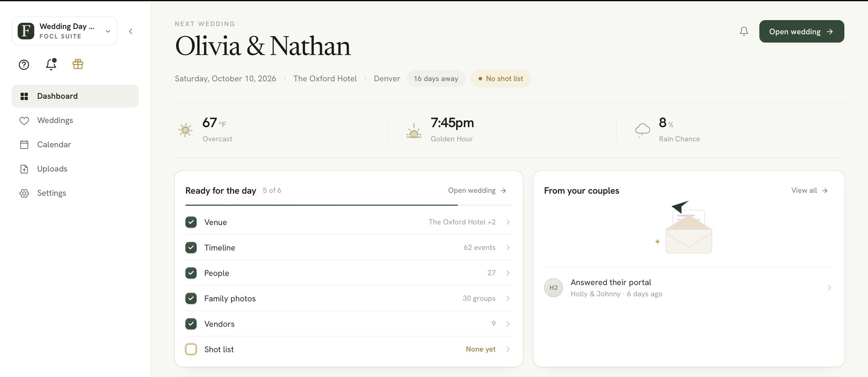Viewport: 868px width, 377px height.
Task: Open Weddings in the sidebar
Action: click(75, 120)
